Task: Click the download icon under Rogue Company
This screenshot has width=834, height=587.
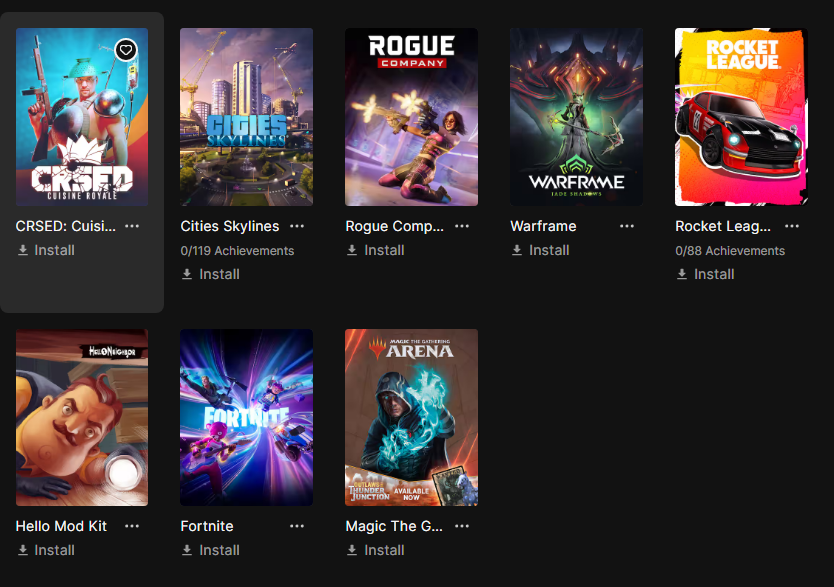Action: click(352, 250)
